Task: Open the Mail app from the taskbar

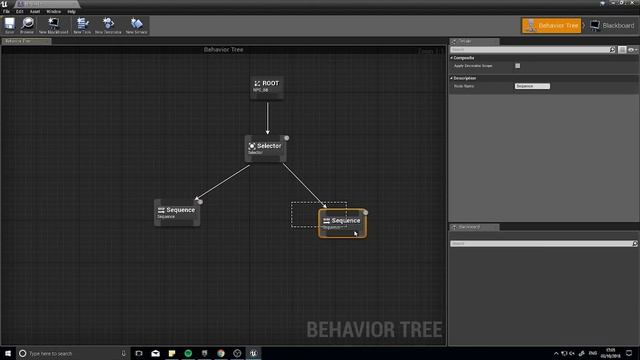Action: tap(156, 353)
